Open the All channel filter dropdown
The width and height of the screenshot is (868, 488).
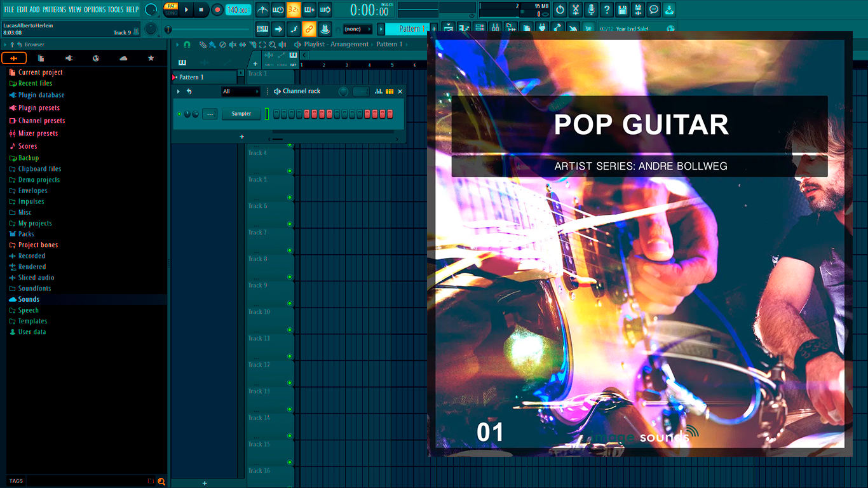point(241,91)
